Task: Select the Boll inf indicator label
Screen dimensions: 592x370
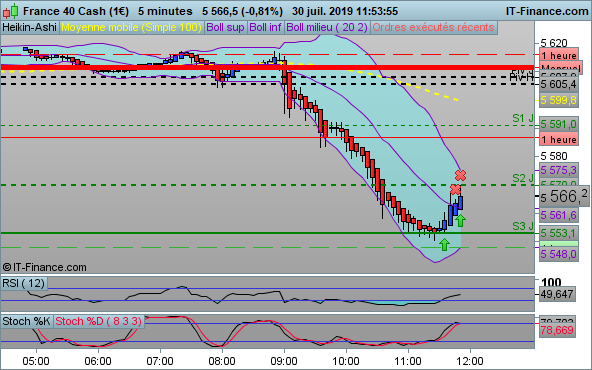Action: (265, 28)
